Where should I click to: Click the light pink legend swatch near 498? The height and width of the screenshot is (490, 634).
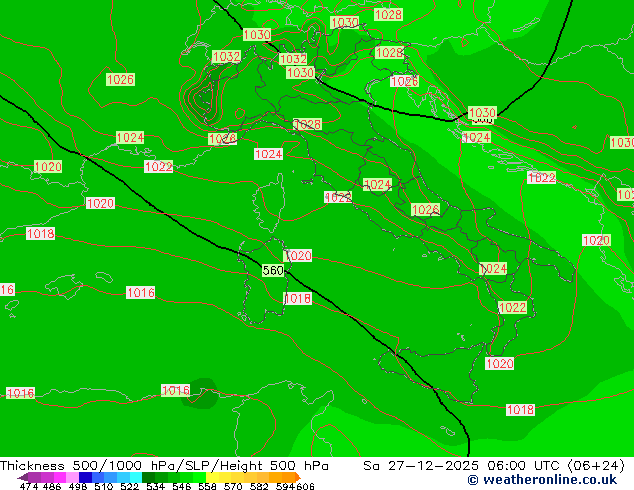(72, 477)
